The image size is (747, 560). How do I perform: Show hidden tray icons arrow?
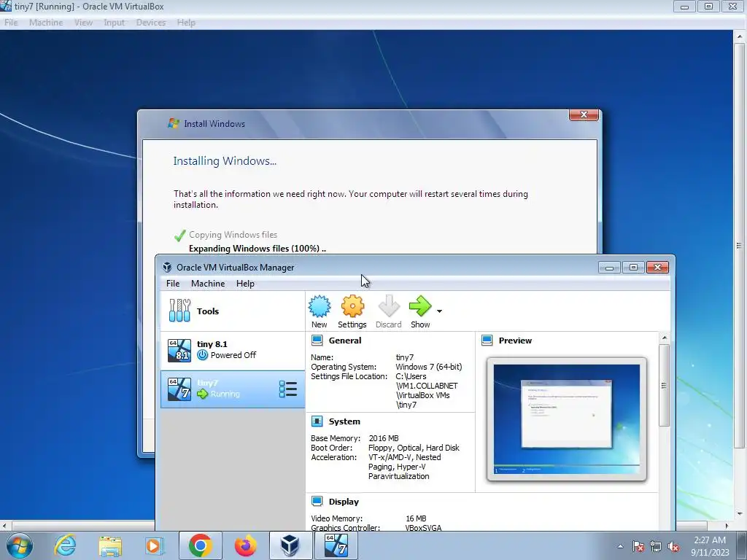tap(620, 546)
